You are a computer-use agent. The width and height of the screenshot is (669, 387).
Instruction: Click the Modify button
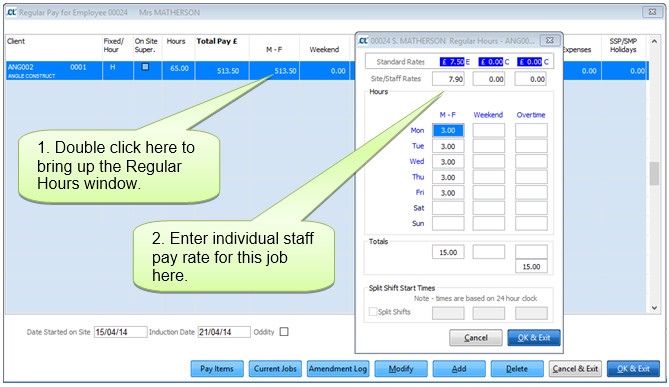401,369
